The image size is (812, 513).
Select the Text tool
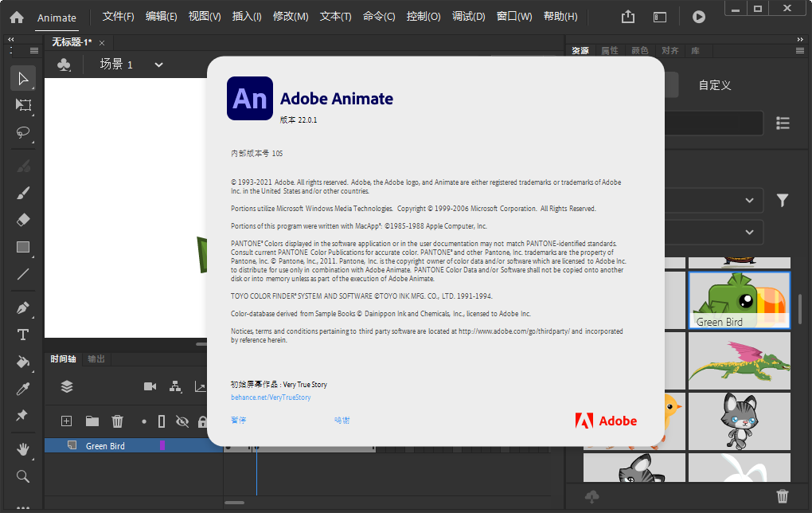click(x=23, y=335)
